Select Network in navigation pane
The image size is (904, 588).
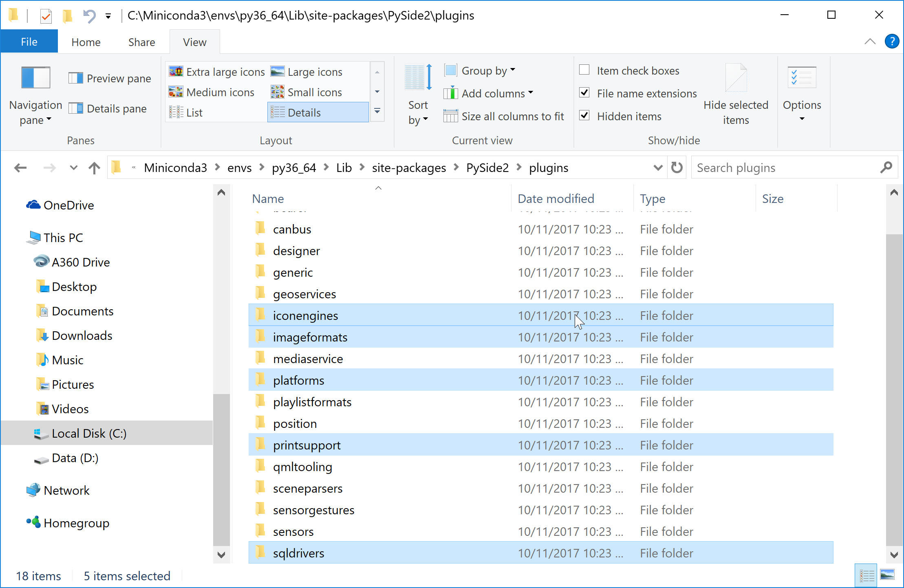58,490
